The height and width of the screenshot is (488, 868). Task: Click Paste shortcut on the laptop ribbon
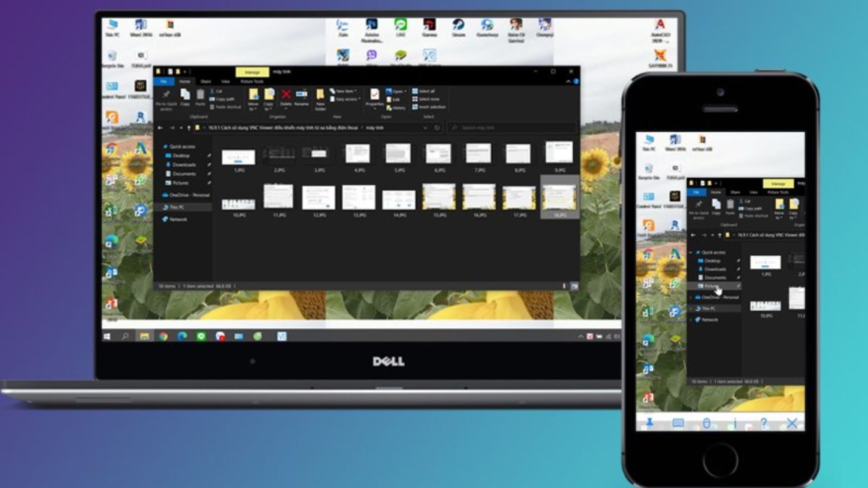coord(227,107)
